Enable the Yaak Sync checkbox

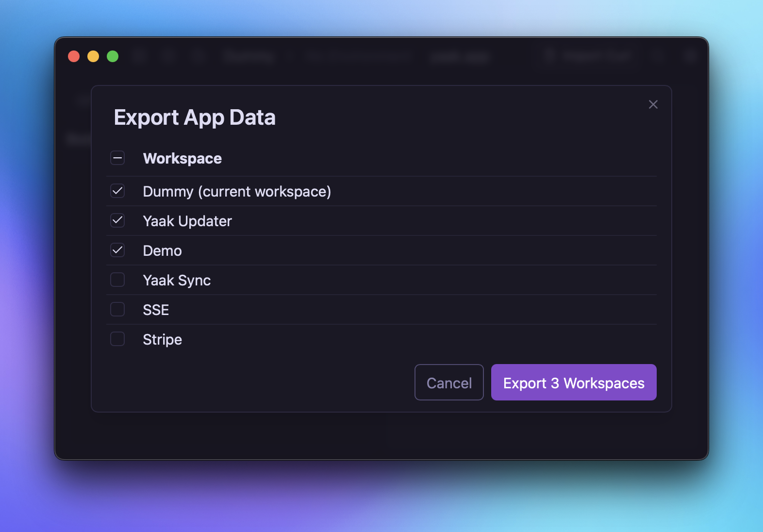point(117,280)
